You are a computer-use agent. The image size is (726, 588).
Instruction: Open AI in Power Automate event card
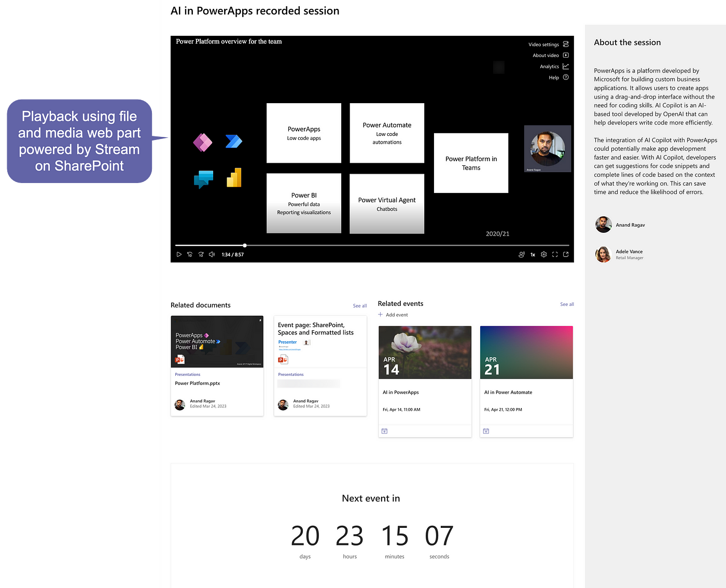click(526, 382)
